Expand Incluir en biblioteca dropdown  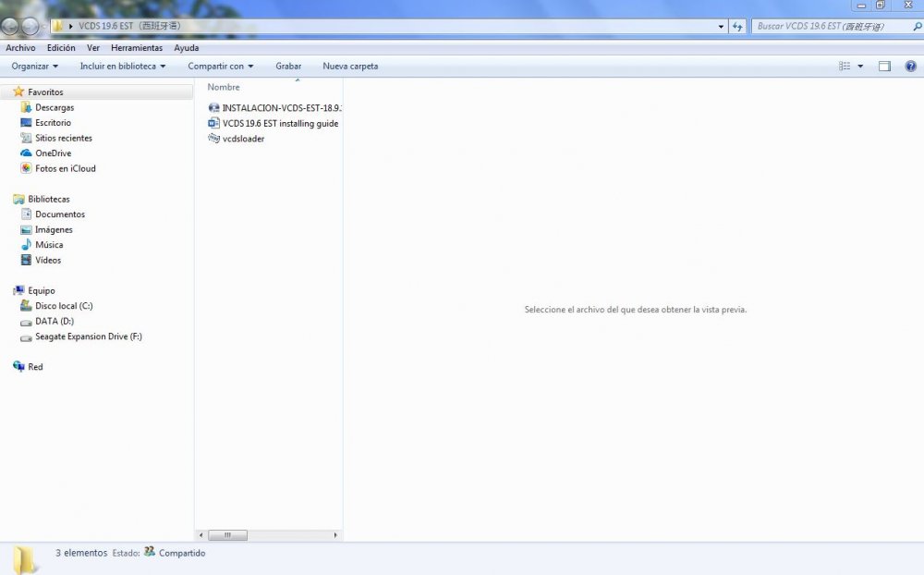(x=123, y=66)
